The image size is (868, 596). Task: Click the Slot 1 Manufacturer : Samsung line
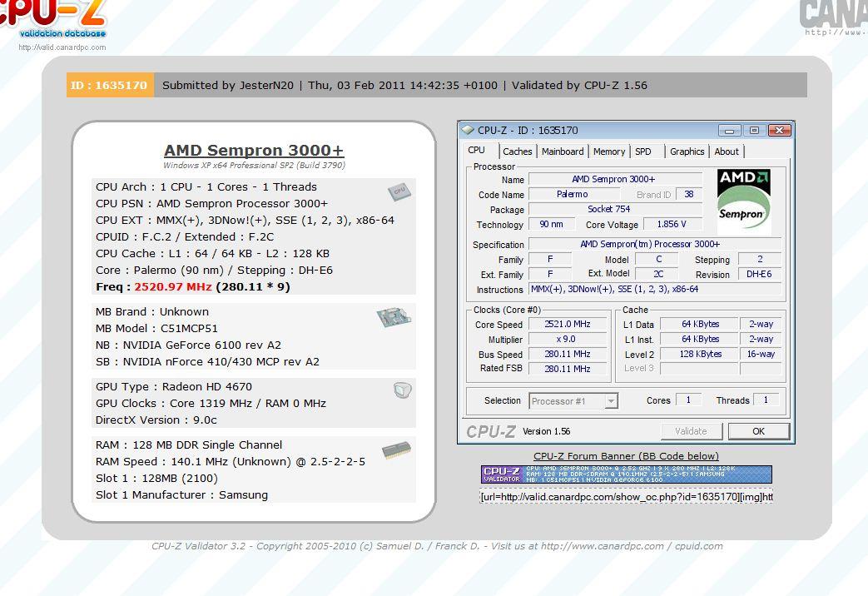point(181,495)
